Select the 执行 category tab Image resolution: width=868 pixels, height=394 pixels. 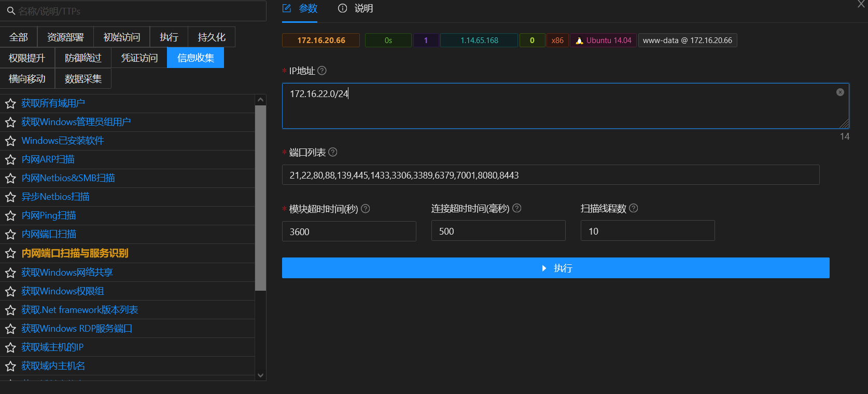click(169, 37)
